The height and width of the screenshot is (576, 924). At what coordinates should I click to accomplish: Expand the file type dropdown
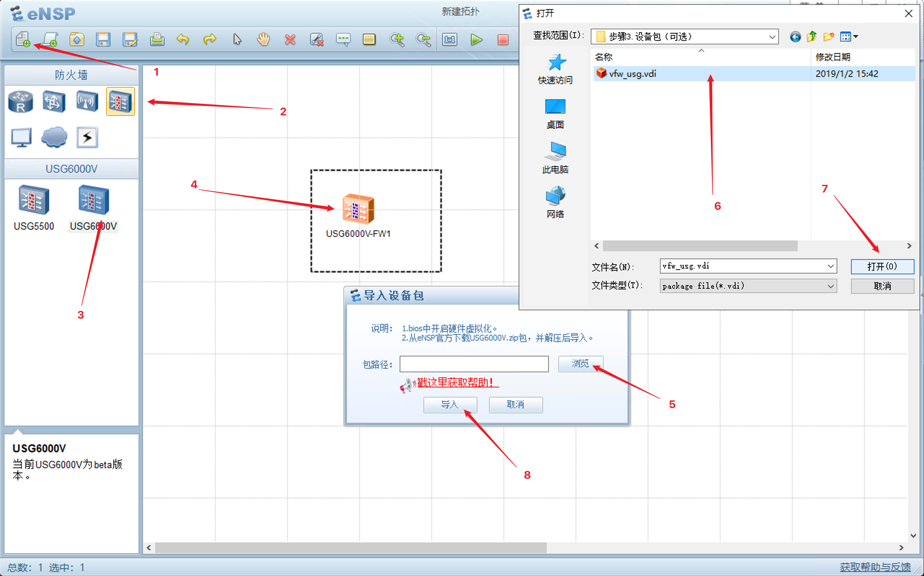pos(831,286)
